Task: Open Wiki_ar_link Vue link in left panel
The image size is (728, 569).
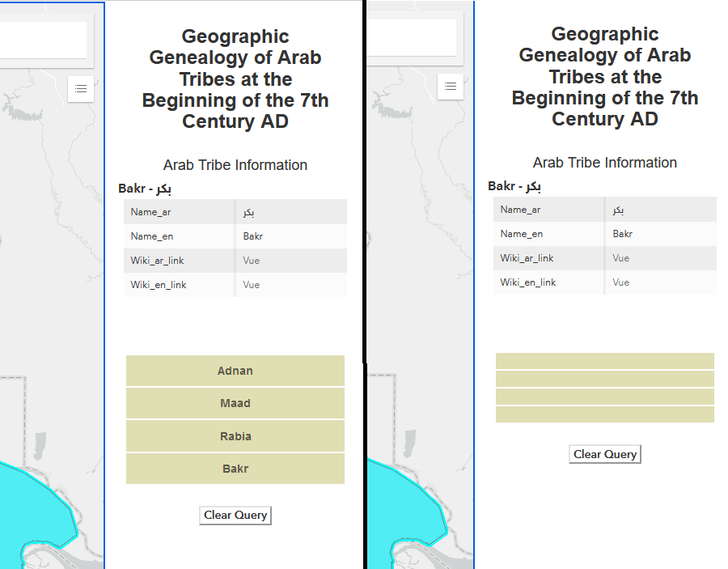Action: [251, 261]
